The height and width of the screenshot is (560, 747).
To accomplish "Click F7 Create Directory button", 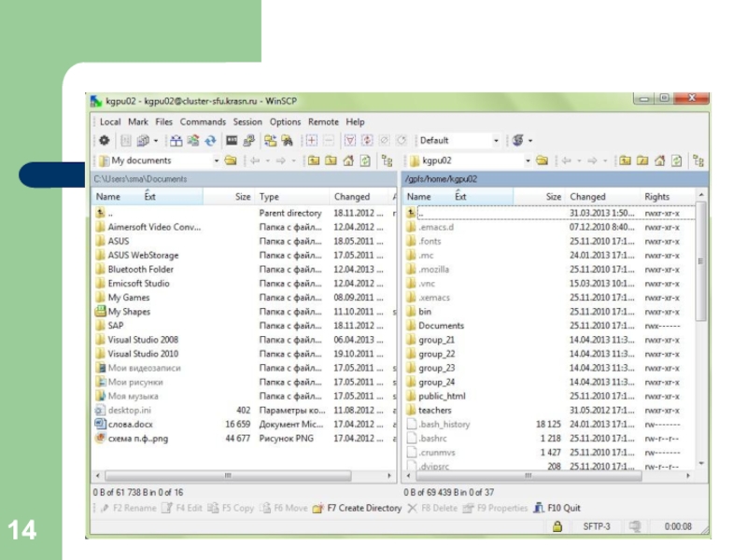I will 358,509.
